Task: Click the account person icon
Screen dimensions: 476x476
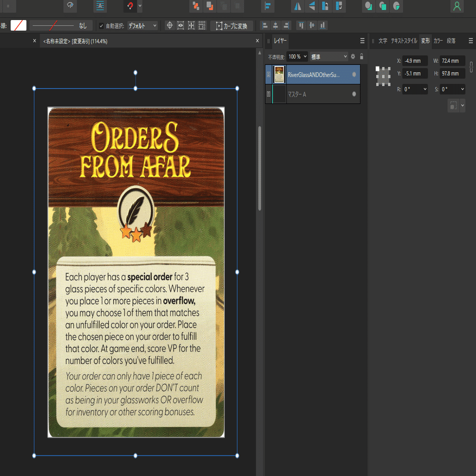Action: click(456, 6)
